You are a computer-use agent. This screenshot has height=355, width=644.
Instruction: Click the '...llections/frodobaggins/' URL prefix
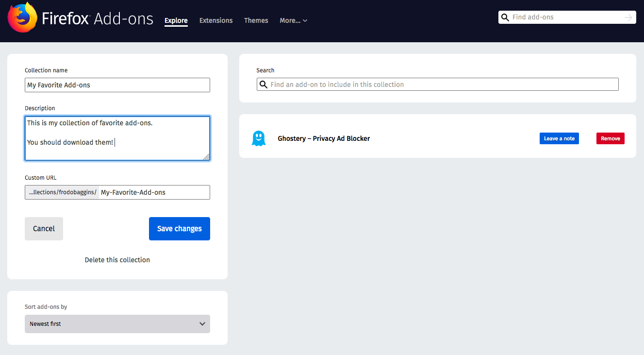pos(62,192)
